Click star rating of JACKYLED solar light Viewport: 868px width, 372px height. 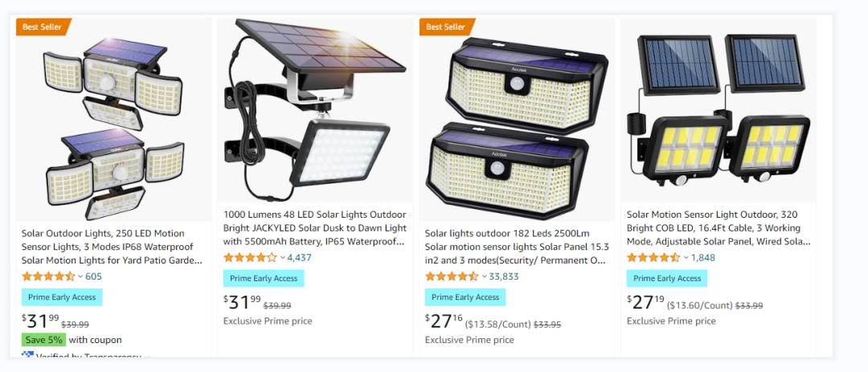pyautogui.click(x=250, y=257)
